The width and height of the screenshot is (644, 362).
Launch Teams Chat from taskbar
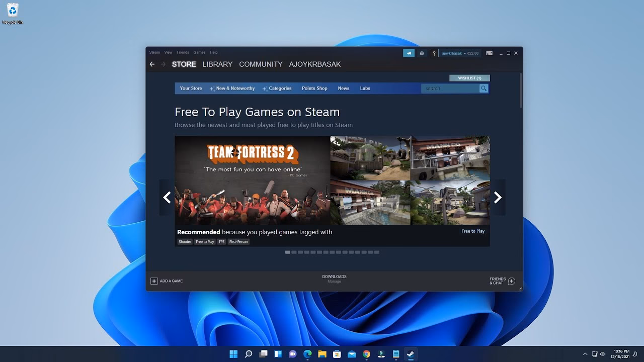click(292, 354)
